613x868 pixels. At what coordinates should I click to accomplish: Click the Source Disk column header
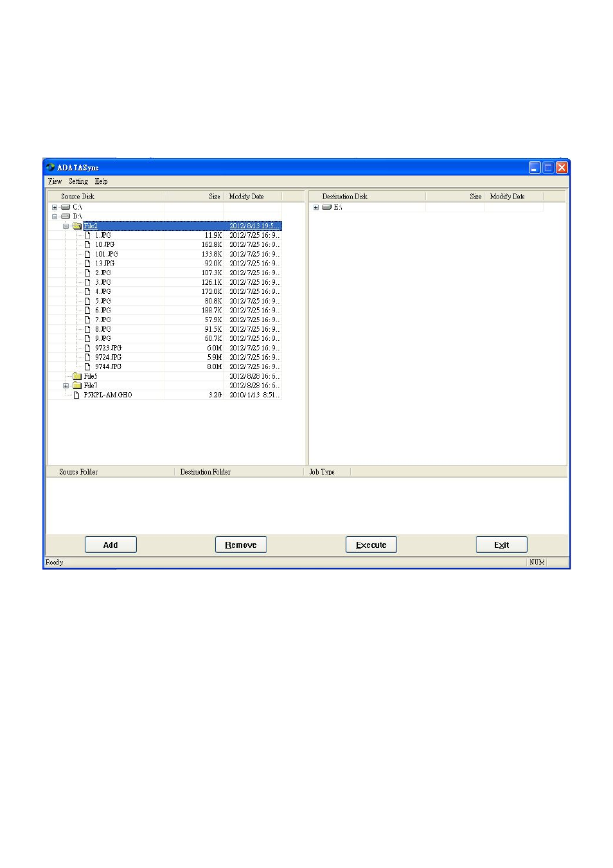pyautogui.click(x=106, y=196)
